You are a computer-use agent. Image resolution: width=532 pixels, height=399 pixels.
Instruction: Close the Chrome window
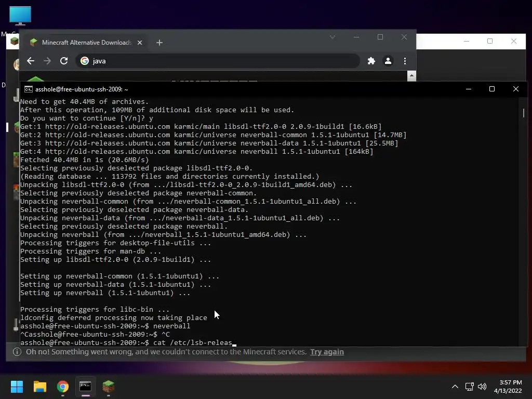pyautogui.click(x=404, y=37)
